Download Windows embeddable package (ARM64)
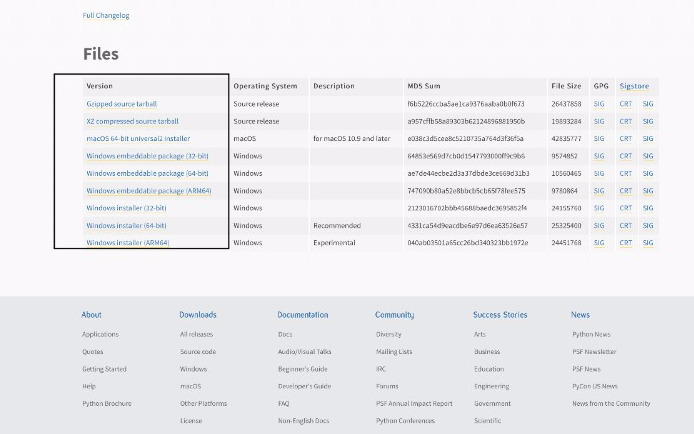This screenshot has width=694, height=434. pos(149,191)
